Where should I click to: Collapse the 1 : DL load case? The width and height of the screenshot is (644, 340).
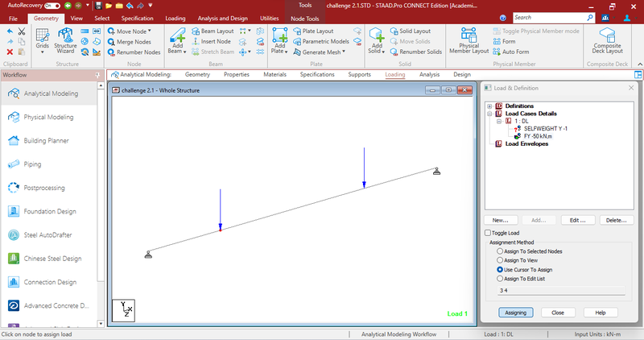pyautogui.click(x=499, y=122)
